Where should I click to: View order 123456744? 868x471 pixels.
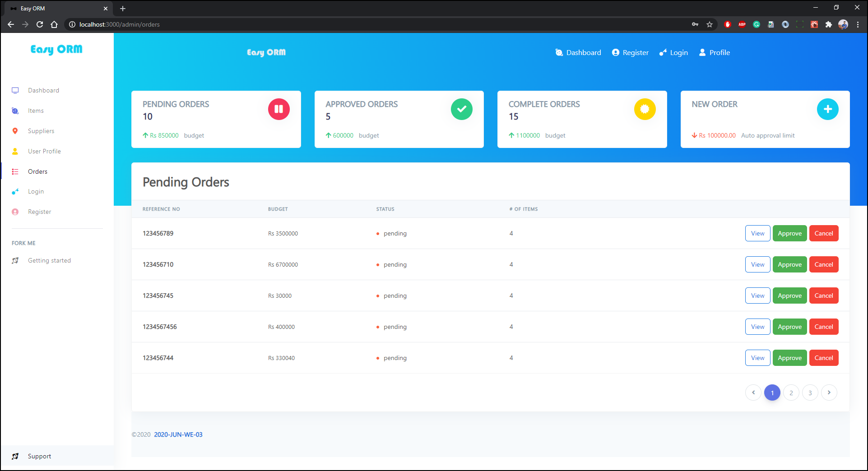[x=757, y=358]
